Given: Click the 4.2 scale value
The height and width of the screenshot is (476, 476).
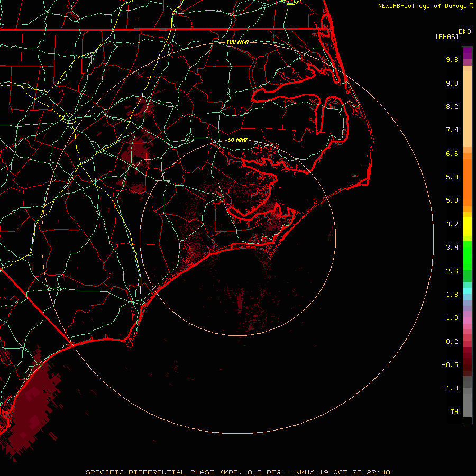Looking at the screenshot, I should 452,224.
